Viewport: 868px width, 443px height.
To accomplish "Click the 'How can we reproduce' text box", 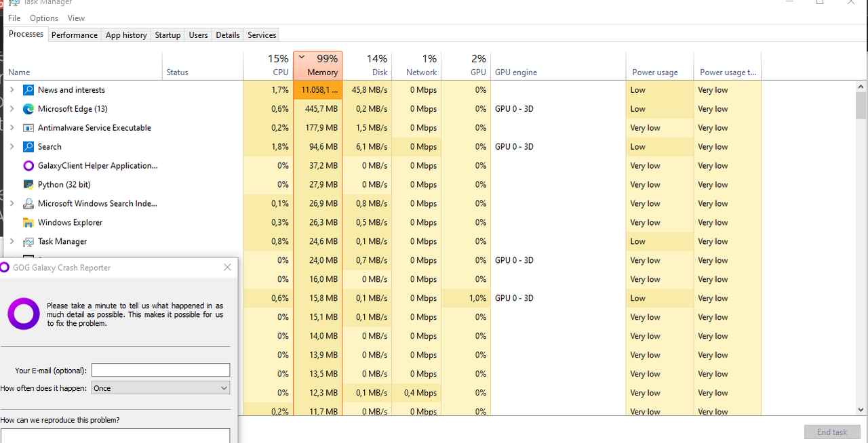I will click(x=115, y=436).
